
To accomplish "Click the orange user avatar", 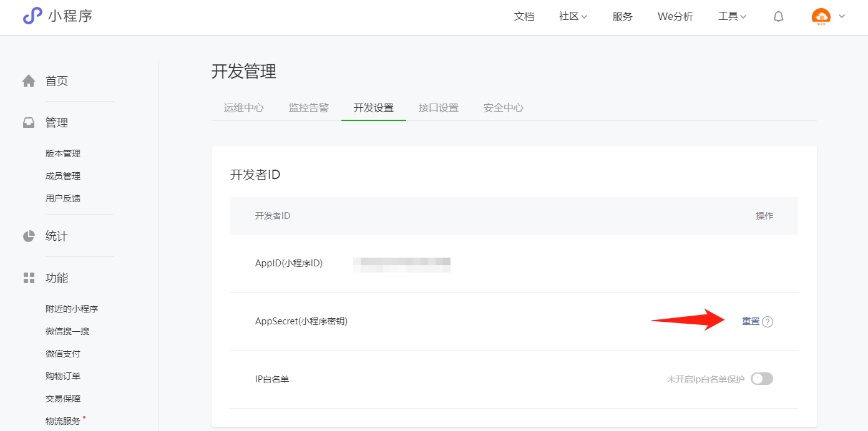I will pyautogui.click(x=821, y=17).
